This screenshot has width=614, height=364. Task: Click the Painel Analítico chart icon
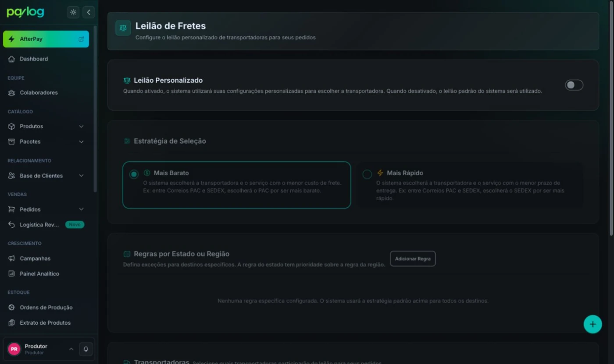pyautogui.click(x=11, y=274)
